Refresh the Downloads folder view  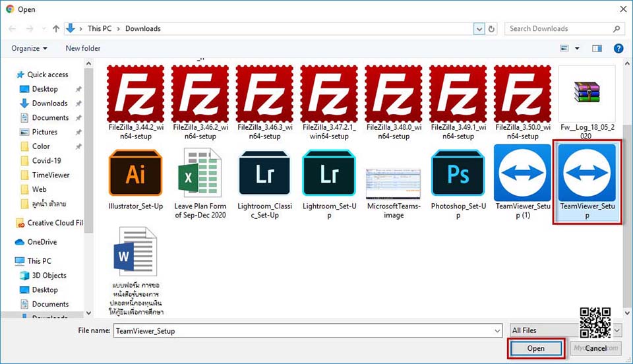click(x=491, y=29)
